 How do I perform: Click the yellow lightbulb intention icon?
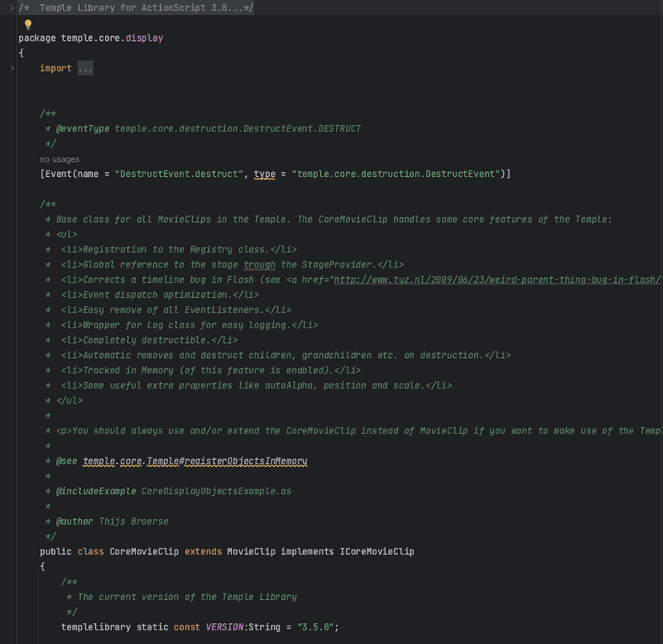(28, 24)
